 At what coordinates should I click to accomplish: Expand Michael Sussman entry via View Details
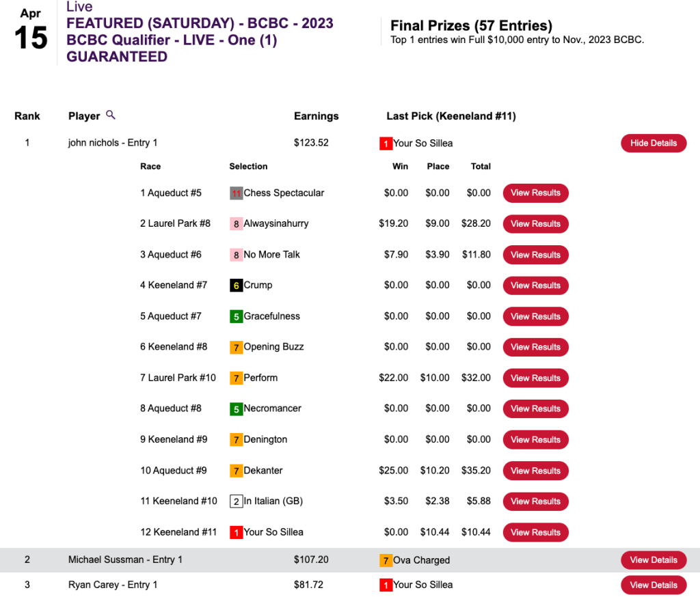tap(653, 560)
